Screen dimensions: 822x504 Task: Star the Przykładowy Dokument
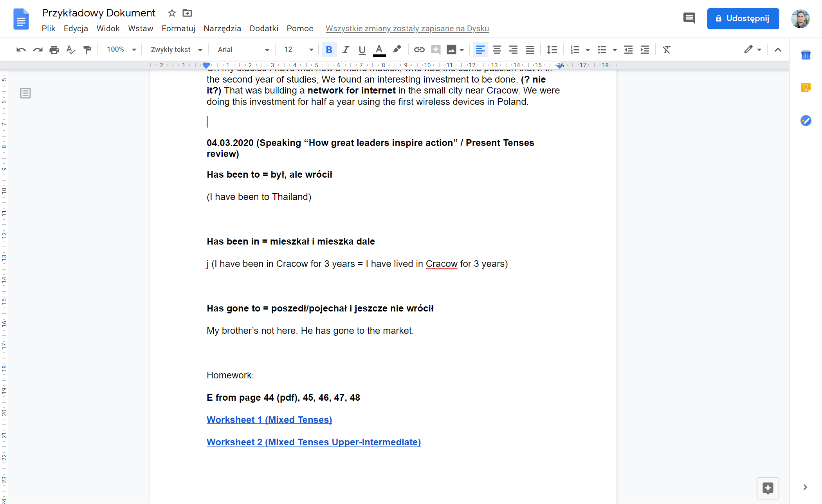coord(172,13)
